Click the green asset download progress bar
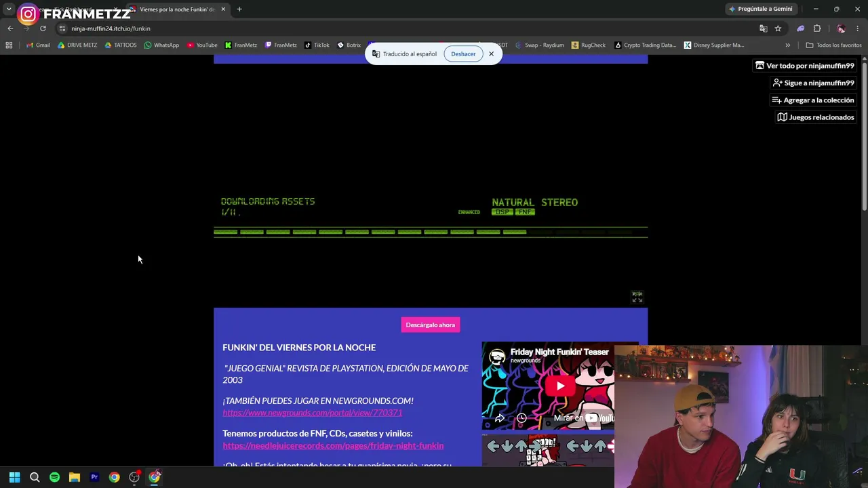The image size is (868, 488). point(431,232)
